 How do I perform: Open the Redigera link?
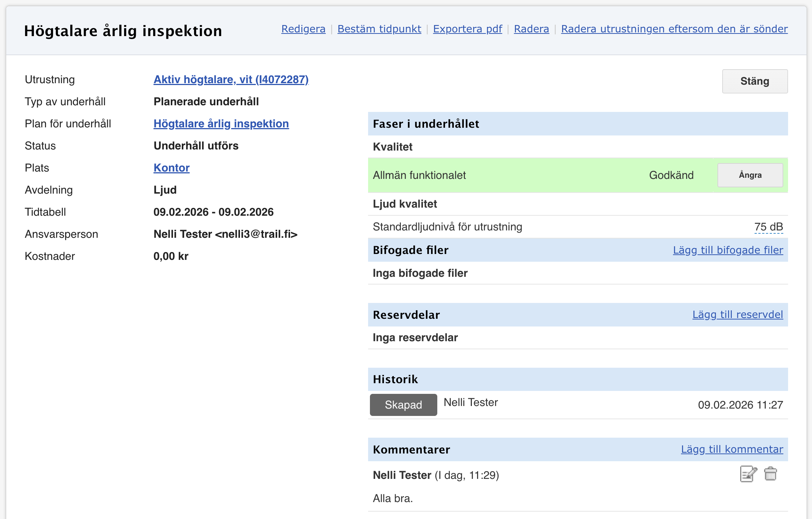[x=303, y=29]
